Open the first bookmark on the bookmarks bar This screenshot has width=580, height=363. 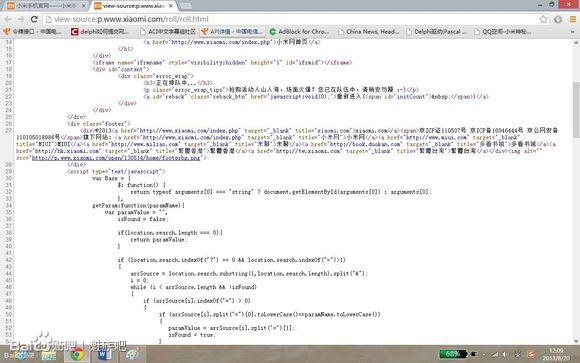pos(32,32)
